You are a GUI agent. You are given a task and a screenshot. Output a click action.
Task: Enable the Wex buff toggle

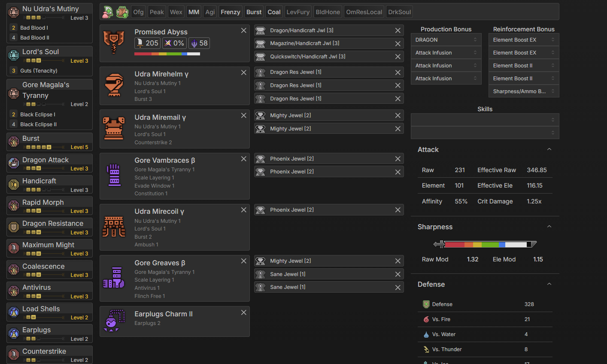pyautogui.click(x=176, y=12)
